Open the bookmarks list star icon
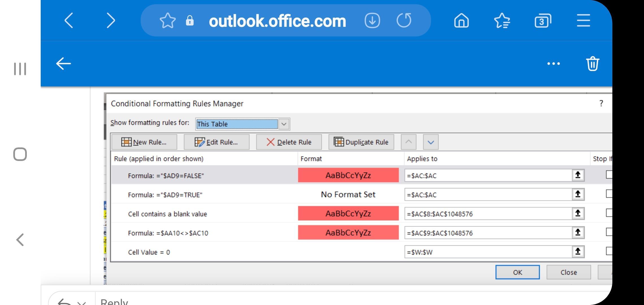The height and width of the screenshot is (305, 644). tap(502, 21)
